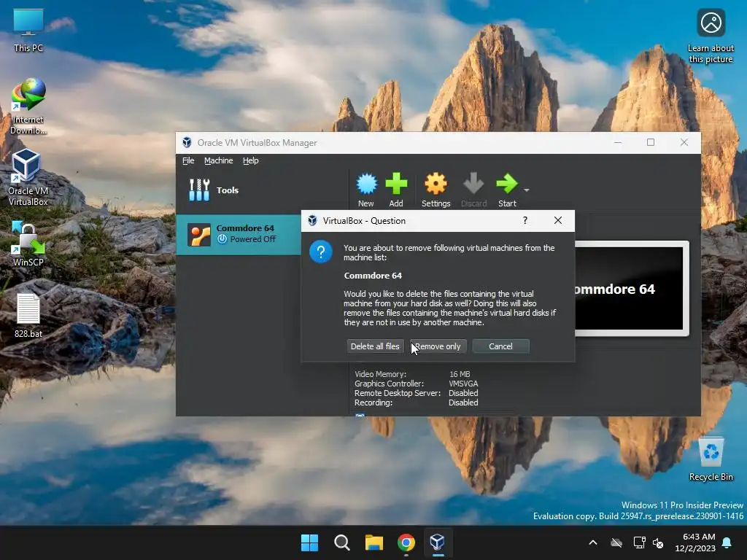
Task: Click the Powered Off status label
Action: point(253,239)
